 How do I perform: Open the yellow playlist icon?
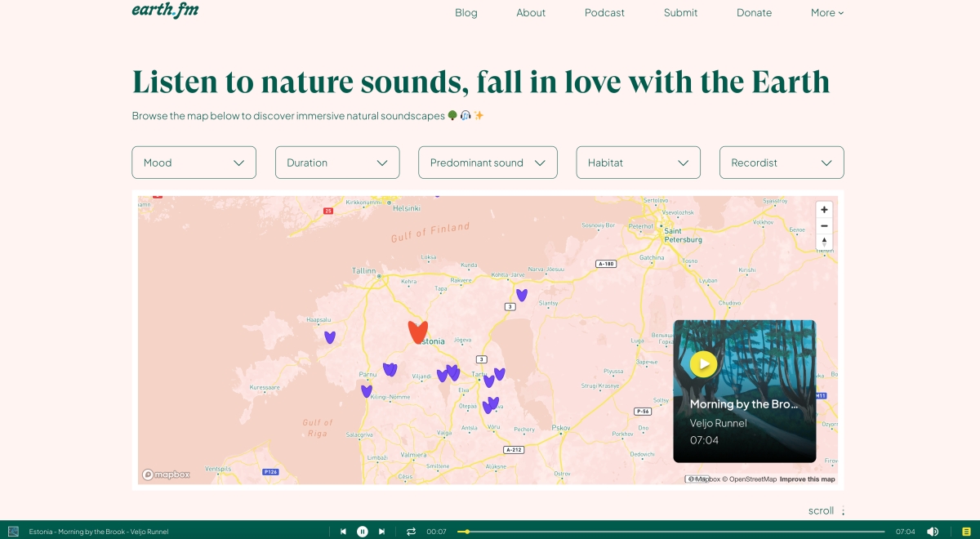[966, 532]
